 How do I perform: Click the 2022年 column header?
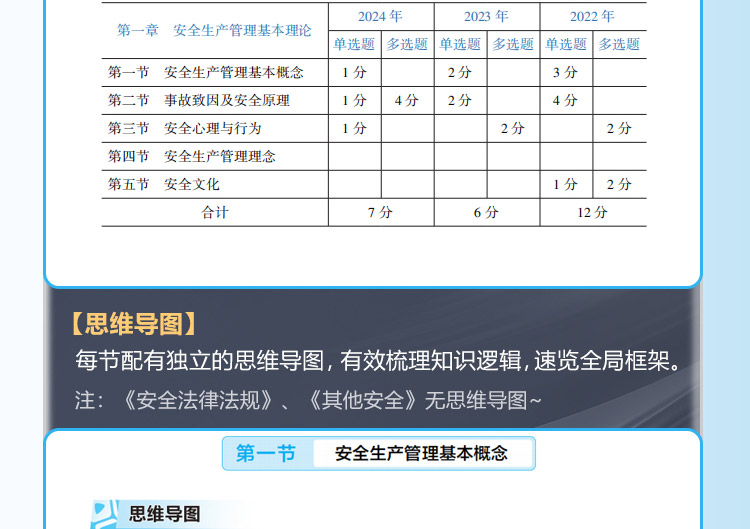[592, 17]
